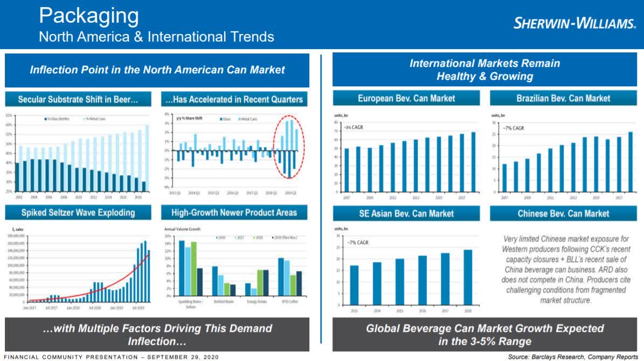
Task: Click the Inflection Point in North American Can Market banner
Action: (x=157, y=70)
